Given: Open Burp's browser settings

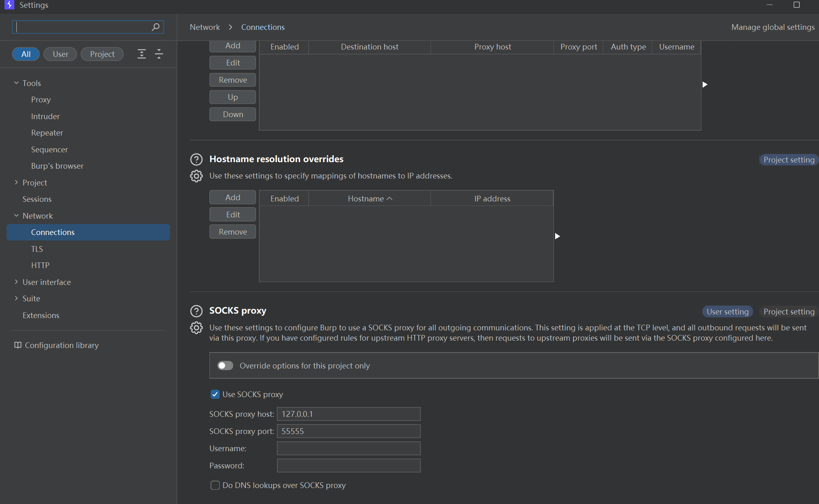Looking at the screenshot, I should [x=57, y=166].
